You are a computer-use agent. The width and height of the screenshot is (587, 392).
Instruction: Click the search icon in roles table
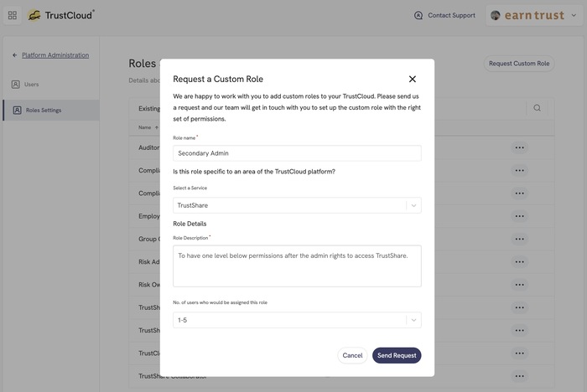tap(537, 108)
